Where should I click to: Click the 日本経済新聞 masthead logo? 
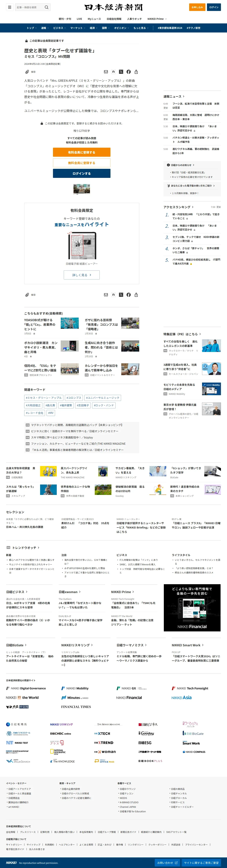[113, 7]
